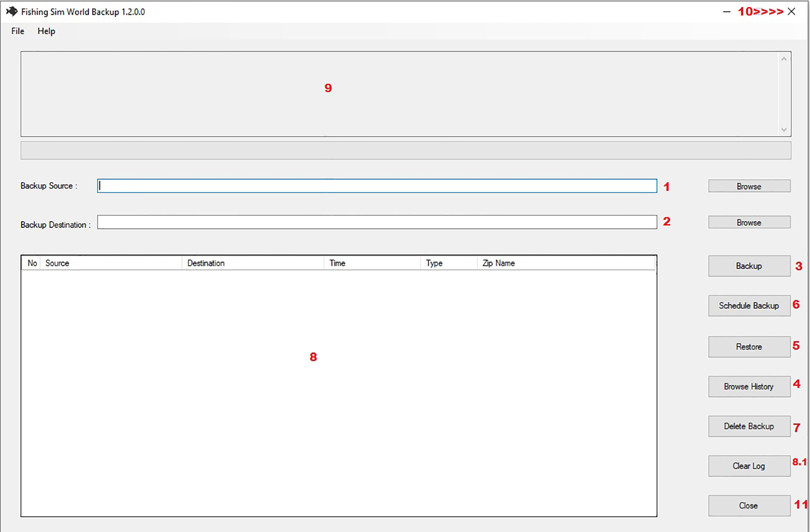Sort by the Source column header
810x532 pixels.
click(111, 263)
